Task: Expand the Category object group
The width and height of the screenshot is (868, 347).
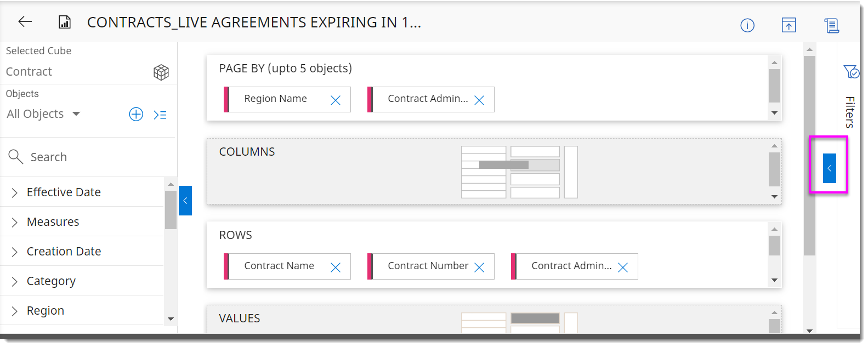Action: click(15, 281)
